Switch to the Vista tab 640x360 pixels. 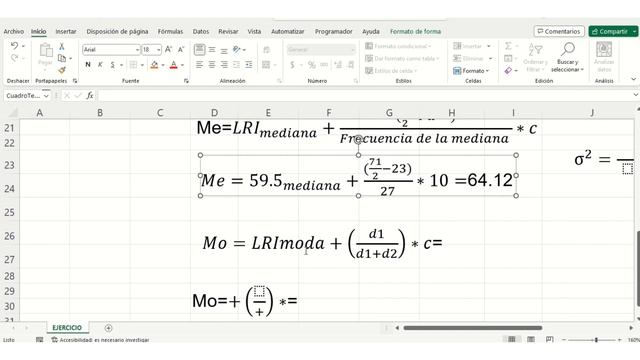click(254, 31)
